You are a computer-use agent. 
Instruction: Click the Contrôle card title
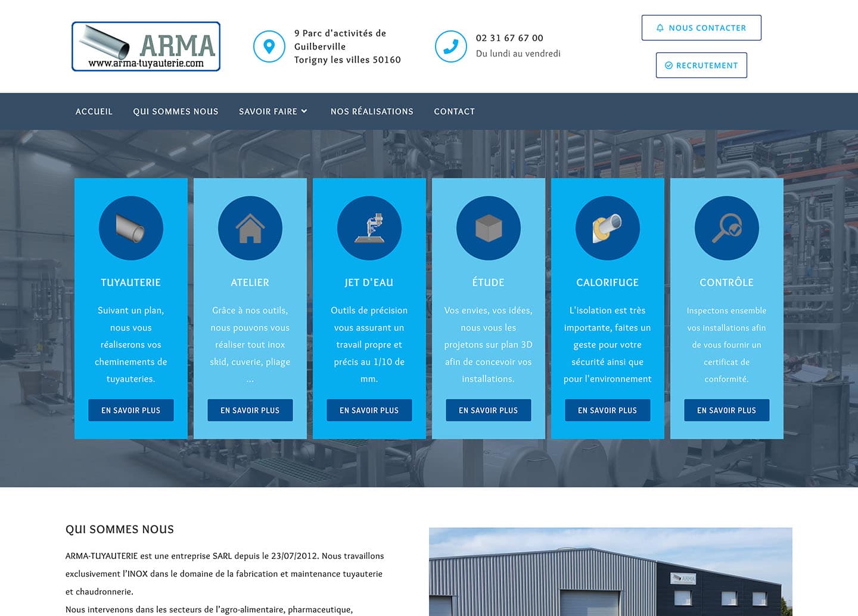click(x=727, y=282)
